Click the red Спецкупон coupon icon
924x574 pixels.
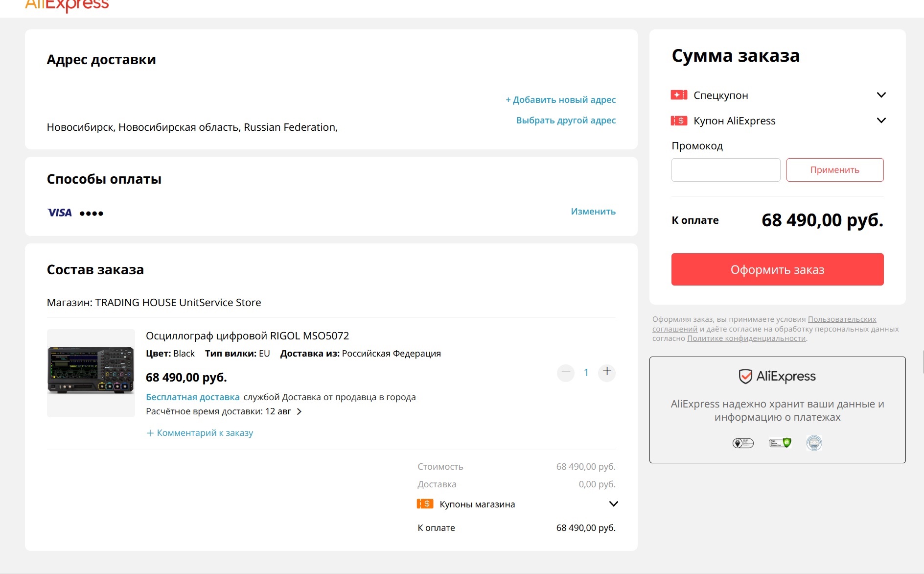pos(679,95)
